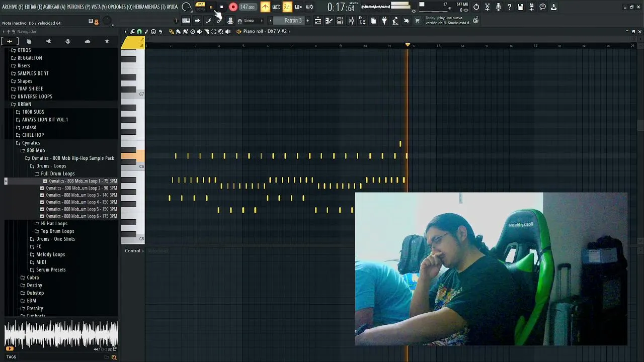Open the shopping cart content library

tap(418, 21)
